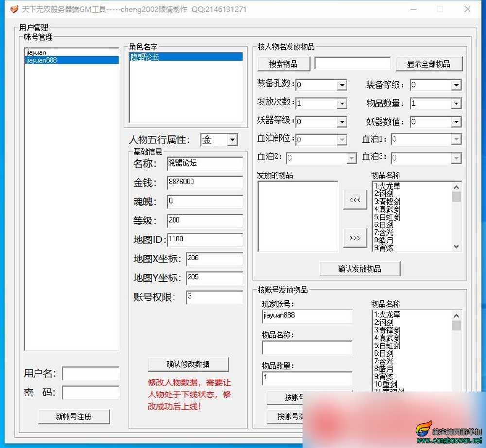
Task: Click the <<< add item button
Action: coord(355,200)
